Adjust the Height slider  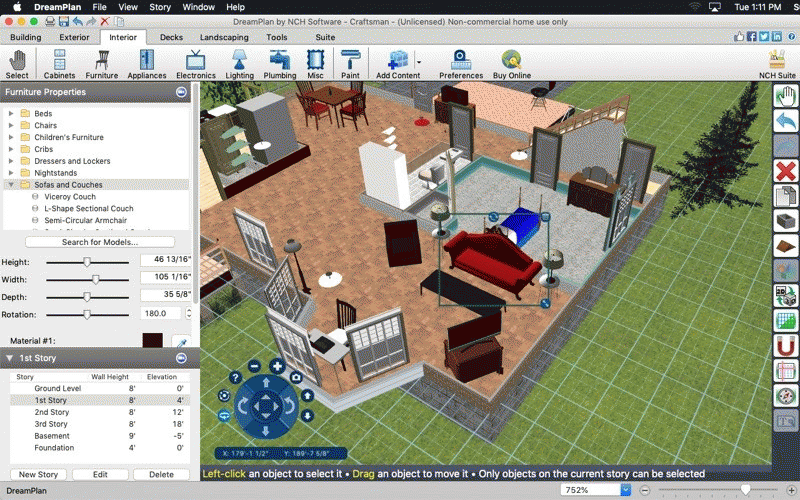point(87,262)
